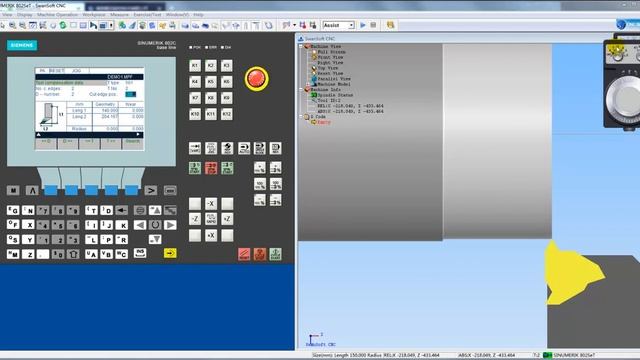
Task: Select the MDA mode key
Action: (x=276, y=148)
